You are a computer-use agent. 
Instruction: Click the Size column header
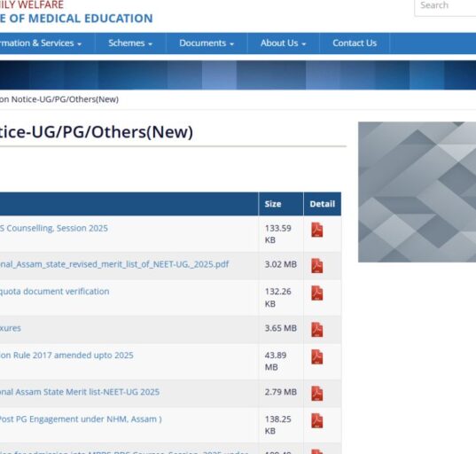point(281,204)
